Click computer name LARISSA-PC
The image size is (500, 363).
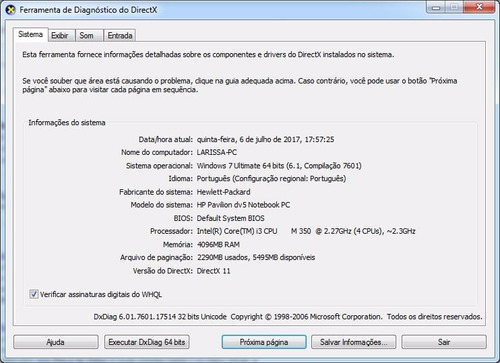tap(217, 152)
